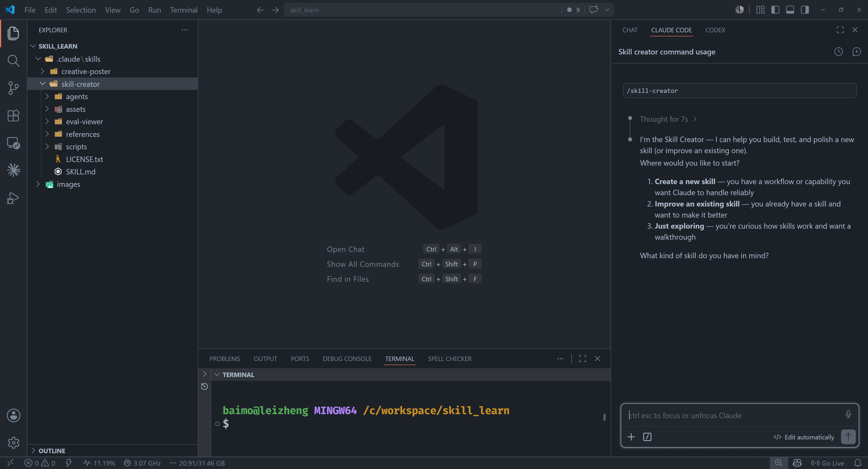Close the terminal panel
Viewport: 868px width, 469px height.
click(x=597, y=359)
